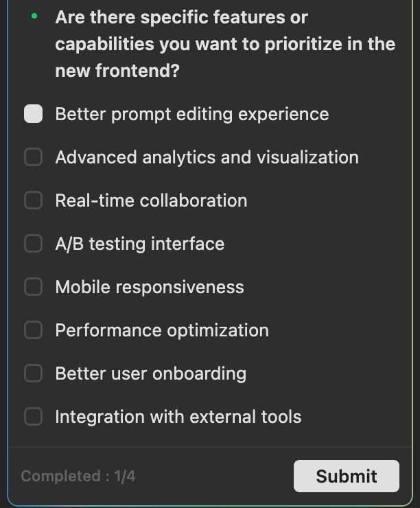Enable the Real-time collaboration checkbox
This screenshot has width=420, height=508.
(33, 200)
